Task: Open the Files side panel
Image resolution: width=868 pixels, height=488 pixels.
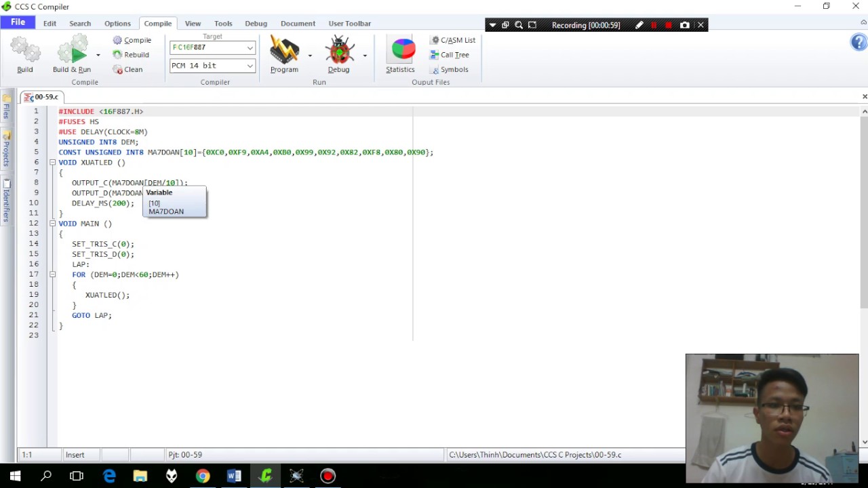Action: [x=6, y=108]
